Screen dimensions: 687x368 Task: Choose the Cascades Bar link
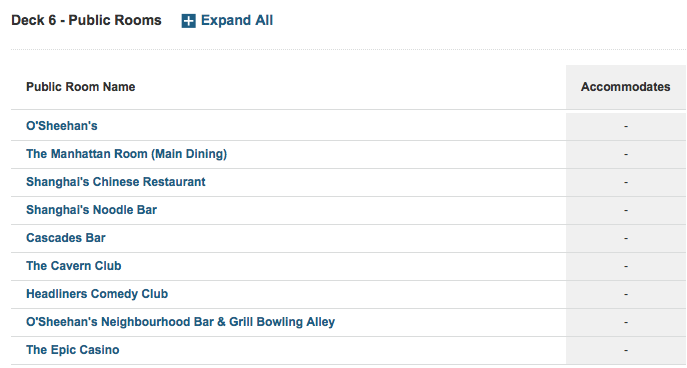click(66, 238)
